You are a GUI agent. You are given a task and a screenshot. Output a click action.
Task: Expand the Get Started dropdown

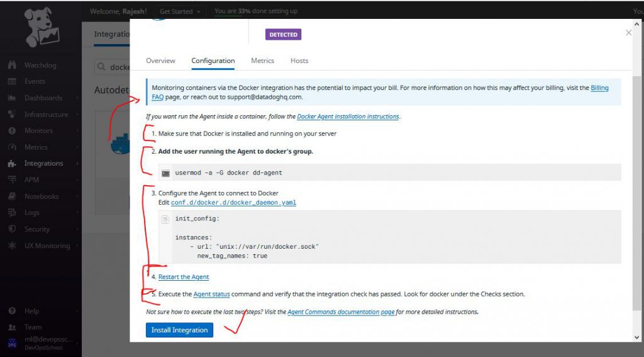tap(180, 11)
